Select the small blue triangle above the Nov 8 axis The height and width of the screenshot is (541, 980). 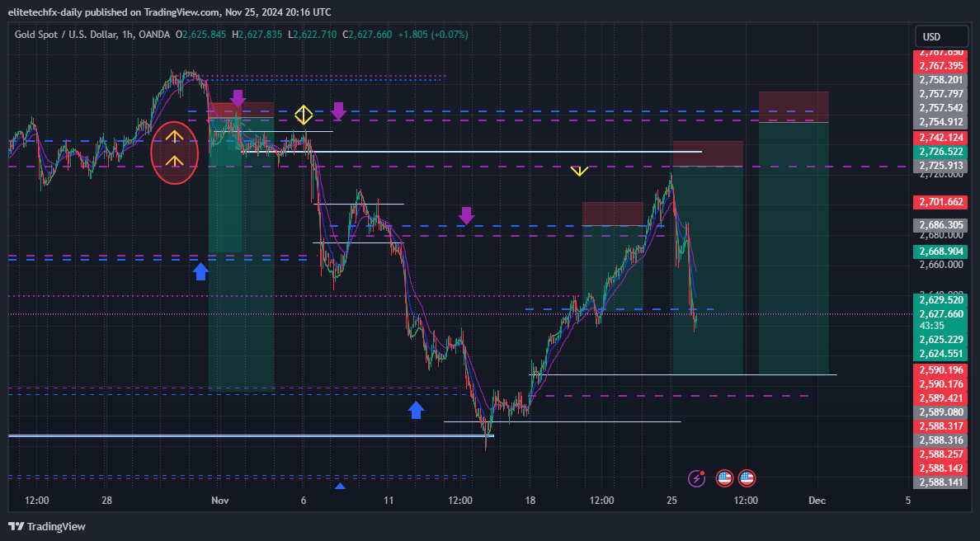pyautogui.click(x=340, y=486)
